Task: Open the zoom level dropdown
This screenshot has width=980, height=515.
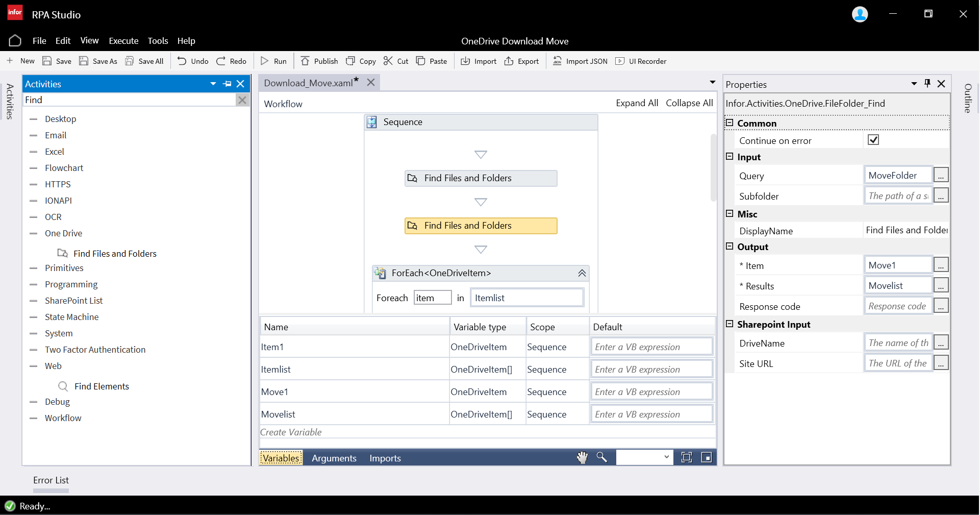Action: pyautogui.click(x=666, y=457)
